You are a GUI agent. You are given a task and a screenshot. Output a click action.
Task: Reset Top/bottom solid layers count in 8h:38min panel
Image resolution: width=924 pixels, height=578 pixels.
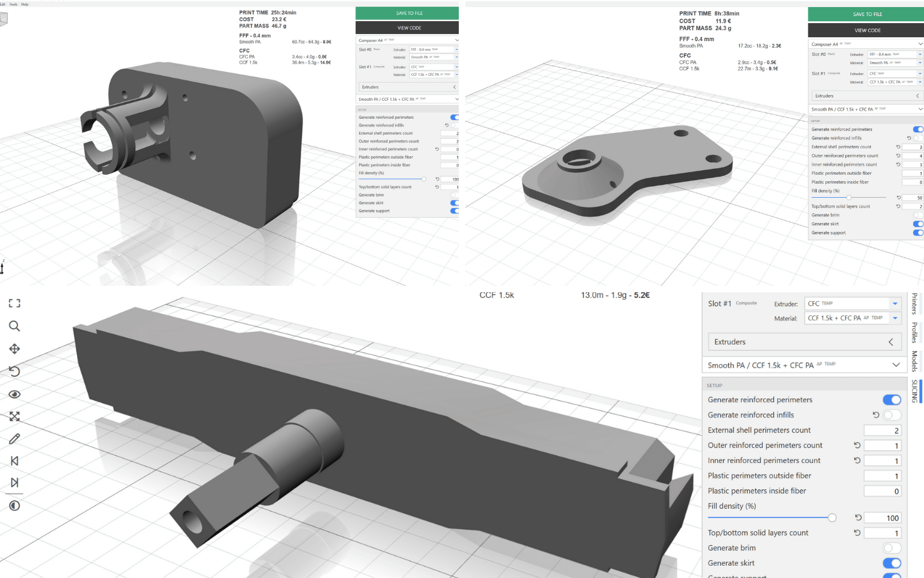(x=898, y=206)
